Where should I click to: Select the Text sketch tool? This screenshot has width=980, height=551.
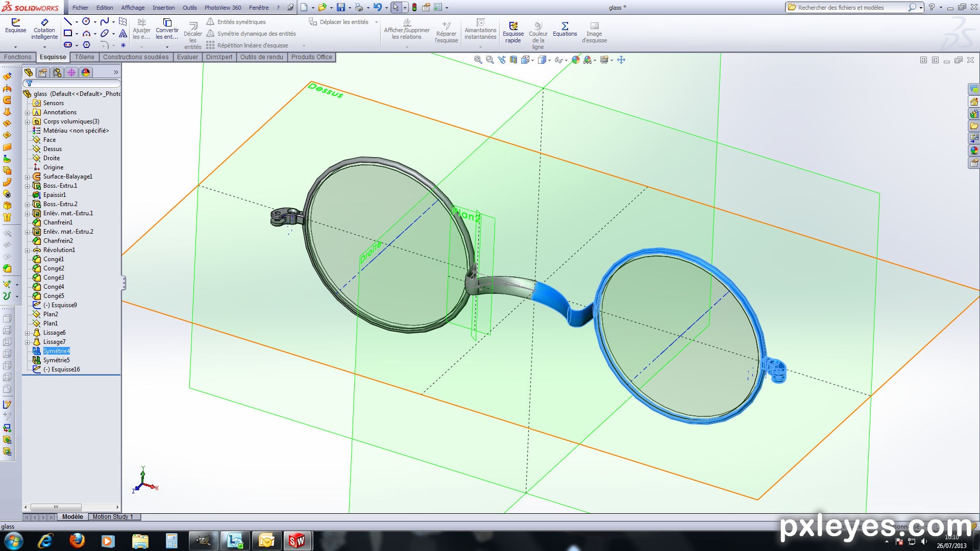(x=123, y=33)
